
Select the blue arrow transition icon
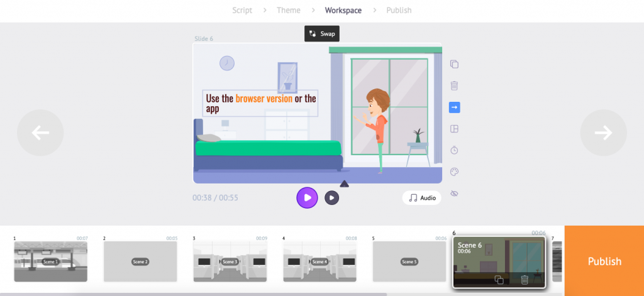point(454,107)
